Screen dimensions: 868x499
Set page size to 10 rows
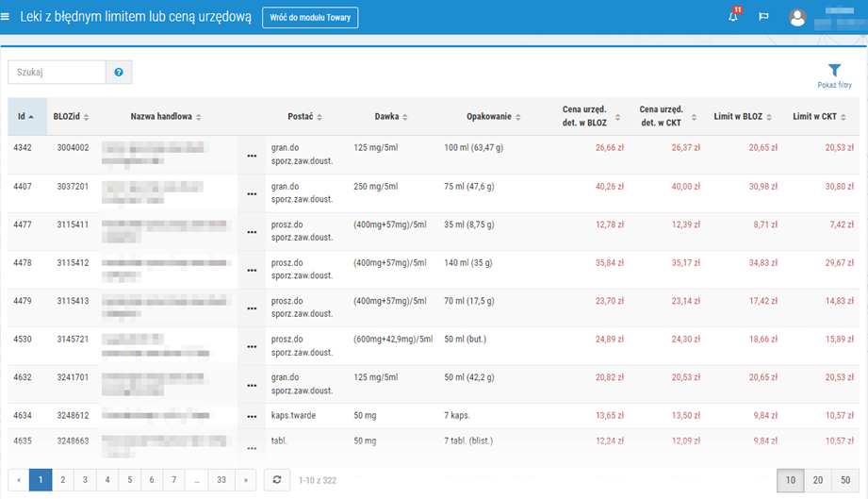[x=791, y=480]
